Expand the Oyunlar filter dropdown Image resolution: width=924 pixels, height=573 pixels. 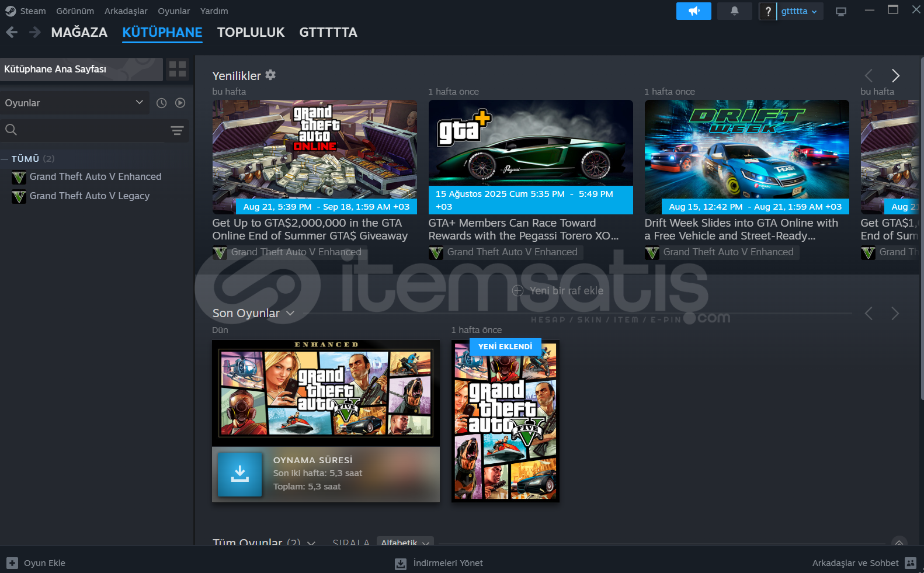(75, 103)
